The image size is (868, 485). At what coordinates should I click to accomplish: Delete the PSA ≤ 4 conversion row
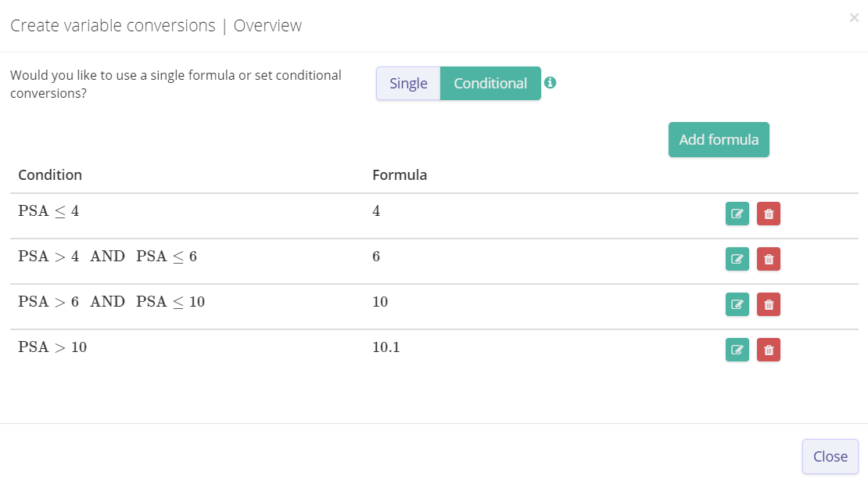tap(768, 214)
